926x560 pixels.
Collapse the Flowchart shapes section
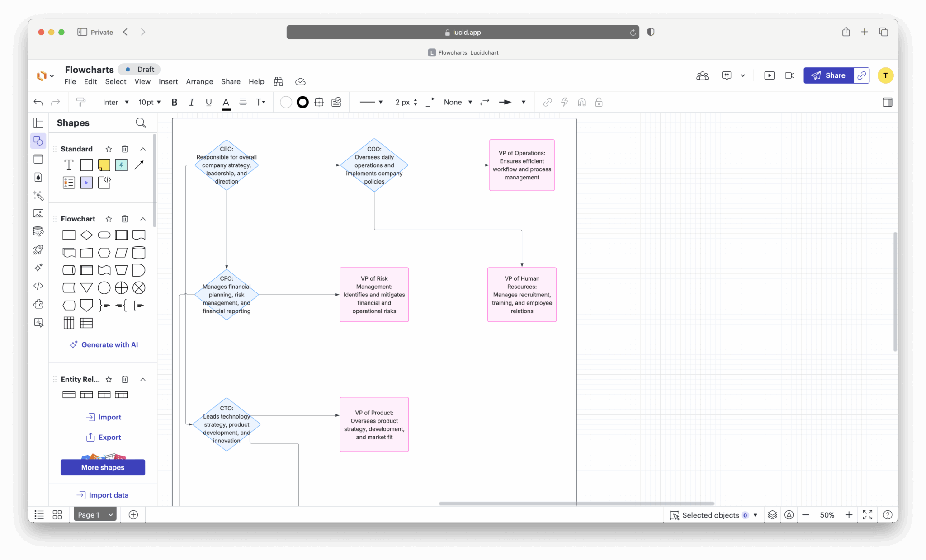tap(143, 219)
